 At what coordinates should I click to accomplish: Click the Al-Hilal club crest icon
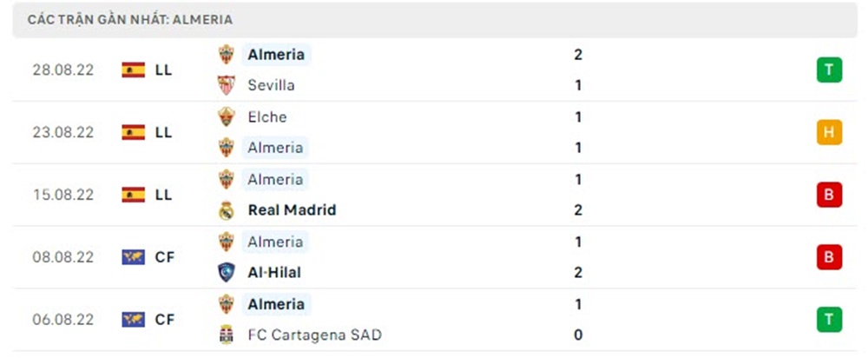tap(226, 273)
